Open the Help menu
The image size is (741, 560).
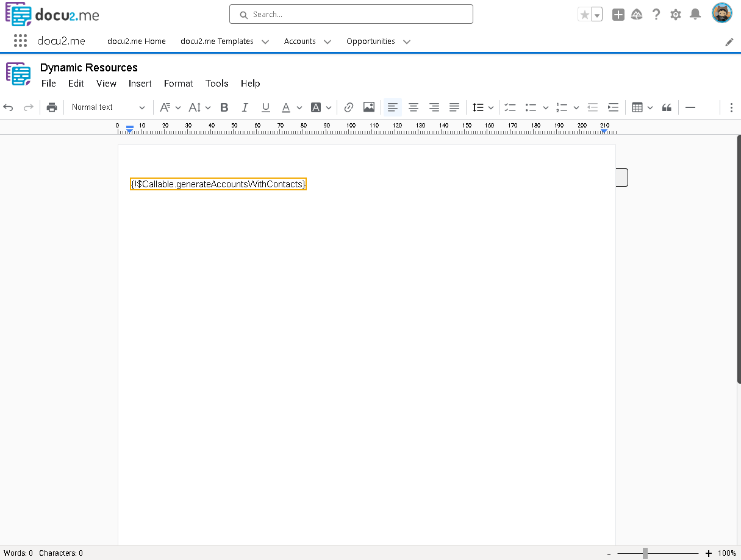tap(250, 84)
